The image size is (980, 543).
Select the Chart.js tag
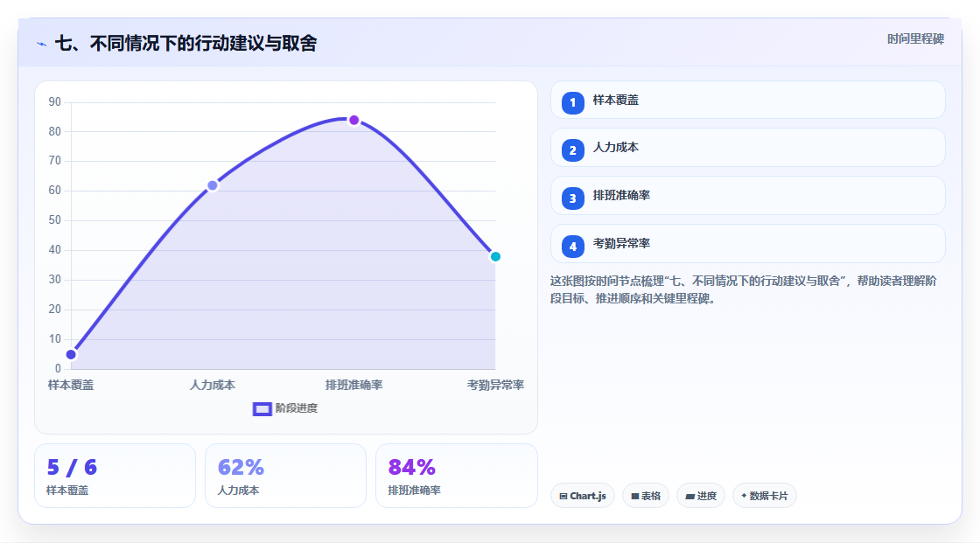pyautogui.click(x=583, y=496)
